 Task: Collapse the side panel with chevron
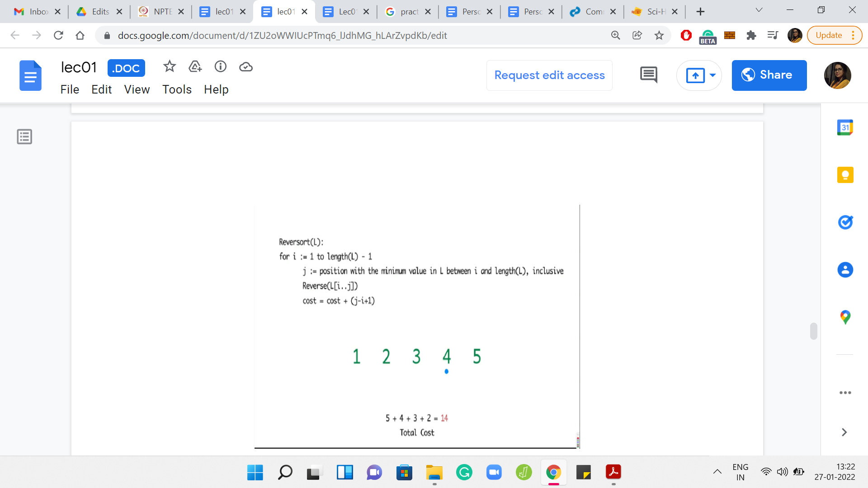[x=844, y=432]
